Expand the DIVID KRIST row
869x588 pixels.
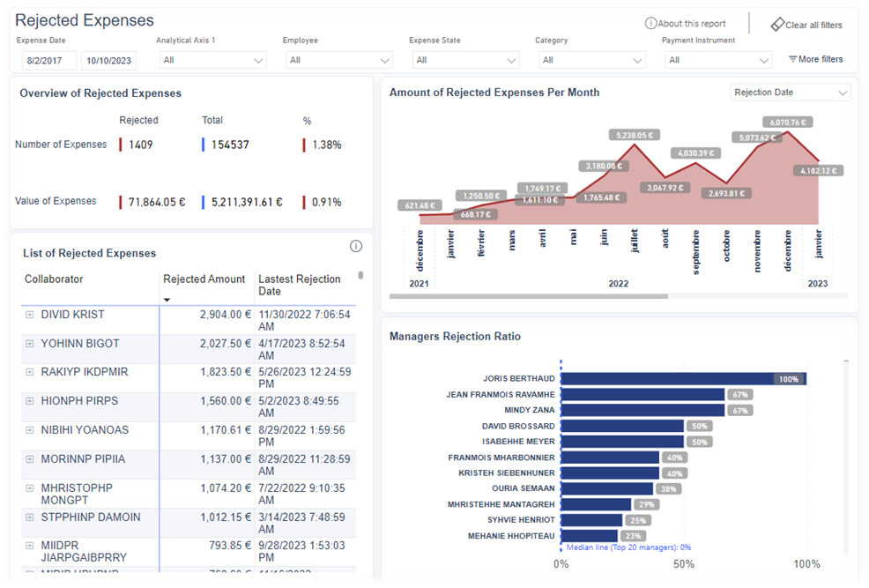click(29, 315)
